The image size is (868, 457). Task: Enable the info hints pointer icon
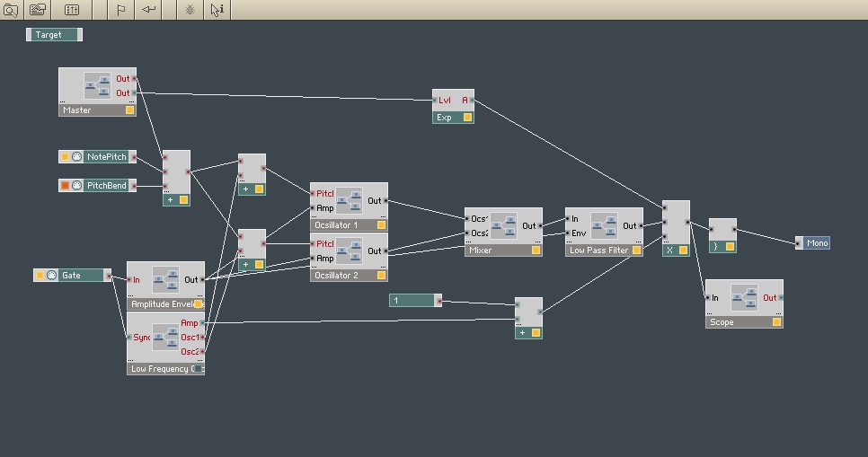217,9
